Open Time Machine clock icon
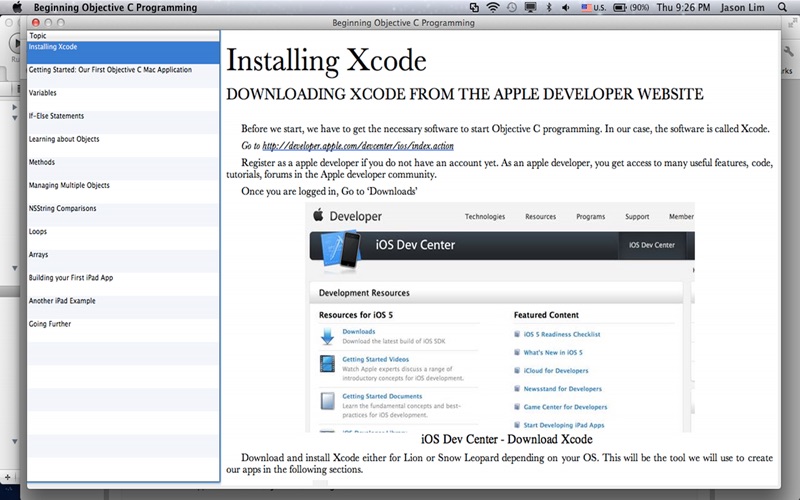The height and width of the screenshot is (500, 800). tap(511, 7)
